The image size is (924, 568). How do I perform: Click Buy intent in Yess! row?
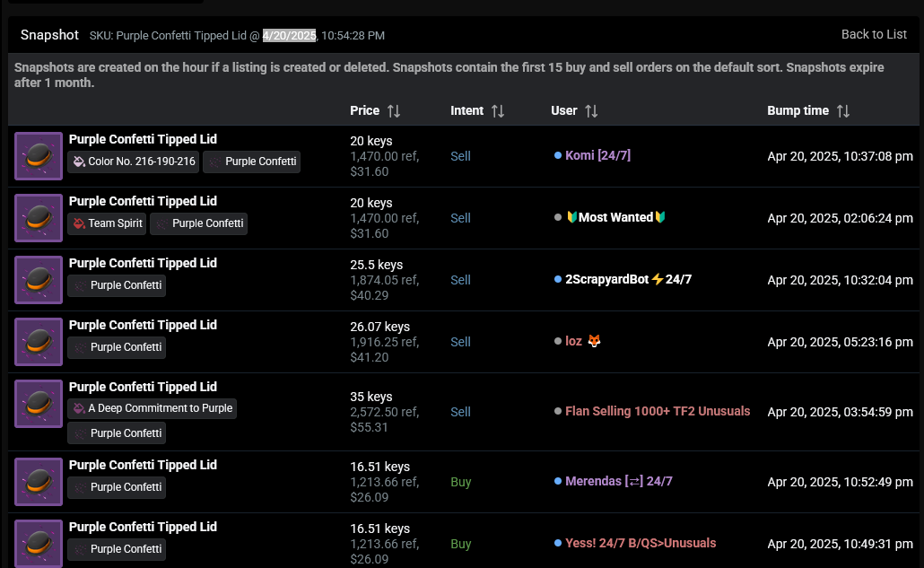click(x=461, y=544)
